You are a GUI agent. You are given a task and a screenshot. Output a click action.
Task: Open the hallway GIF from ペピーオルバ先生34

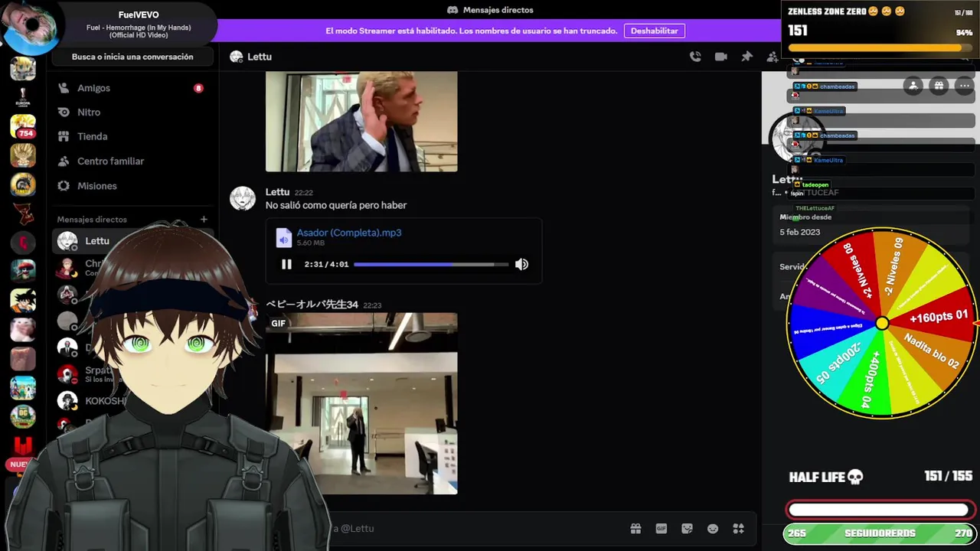361,403
